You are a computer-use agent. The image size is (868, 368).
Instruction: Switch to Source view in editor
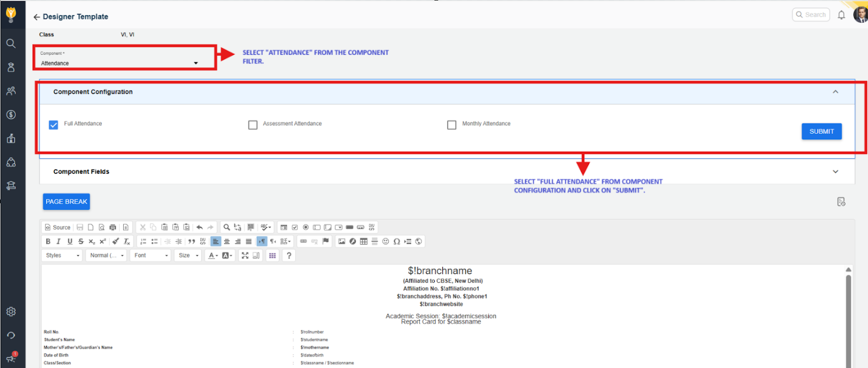(58, 228)
